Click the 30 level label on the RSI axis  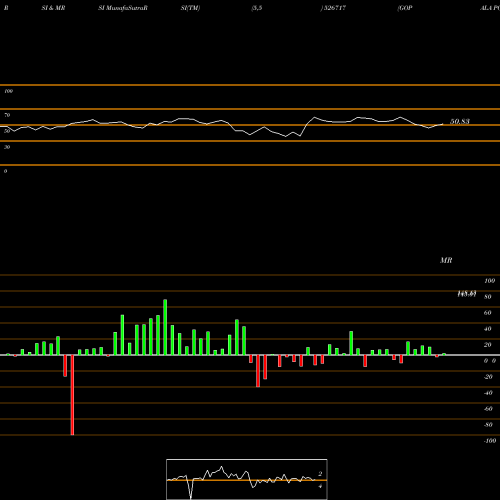[x=7, y=147]
